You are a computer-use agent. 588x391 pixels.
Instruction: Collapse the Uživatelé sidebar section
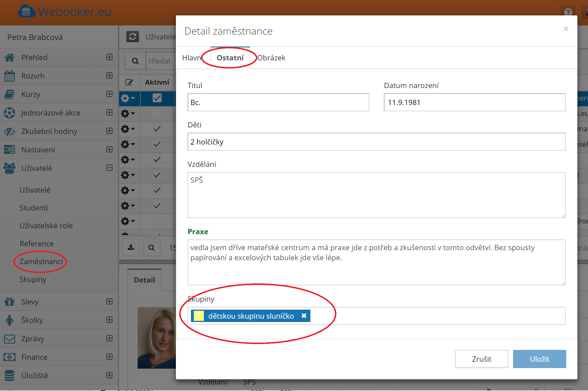[x=109, y=168]
